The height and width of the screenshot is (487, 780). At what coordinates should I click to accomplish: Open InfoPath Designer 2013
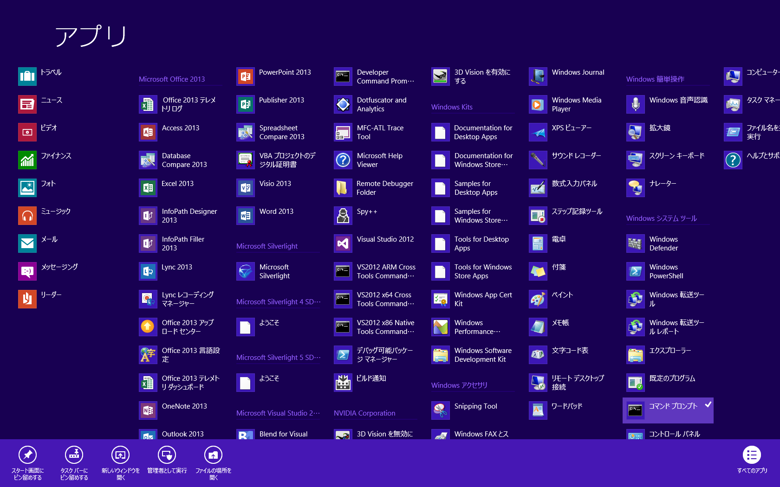click(178, 216)
